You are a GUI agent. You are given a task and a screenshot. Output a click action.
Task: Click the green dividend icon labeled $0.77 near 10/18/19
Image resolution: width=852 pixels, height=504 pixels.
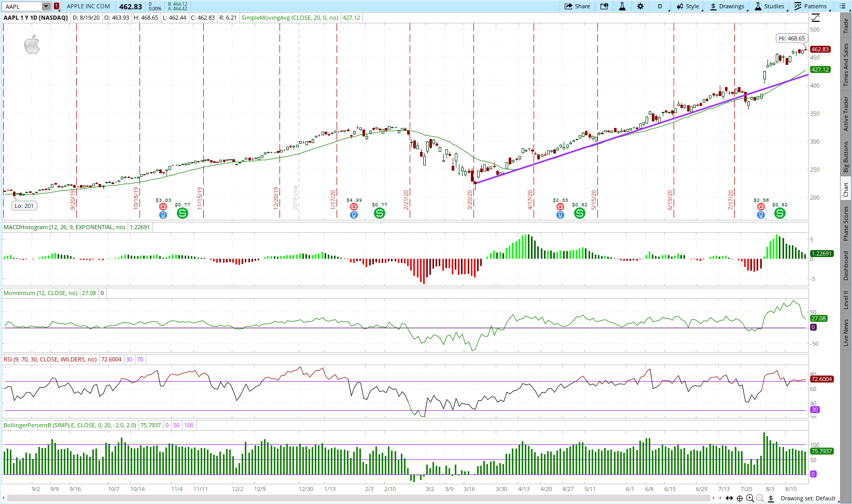[183, 213]
